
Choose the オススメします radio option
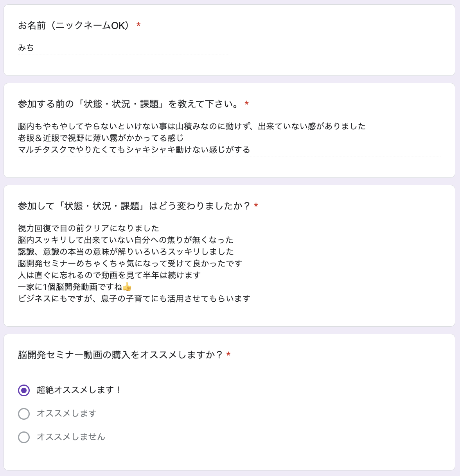(x=24, y=413)
